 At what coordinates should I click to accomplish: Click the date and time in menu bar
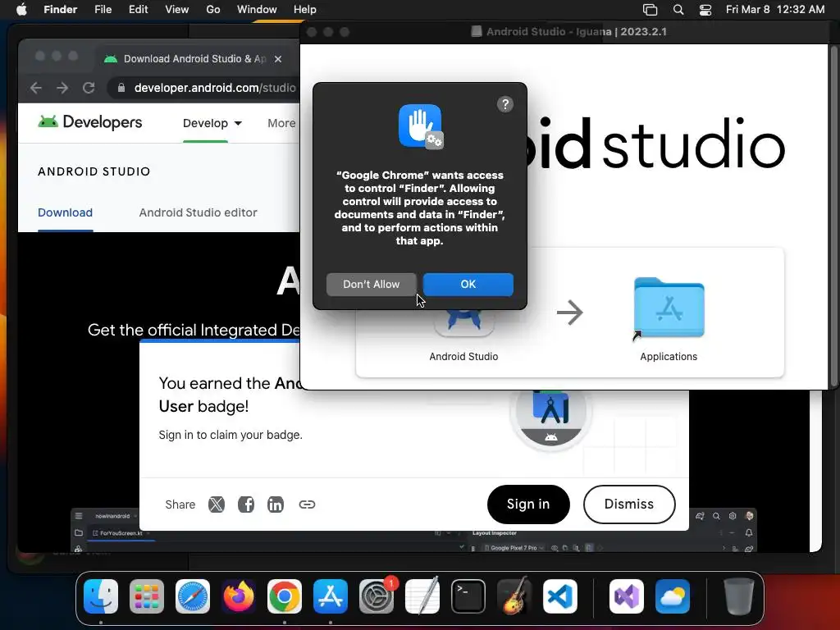(775, 9)
